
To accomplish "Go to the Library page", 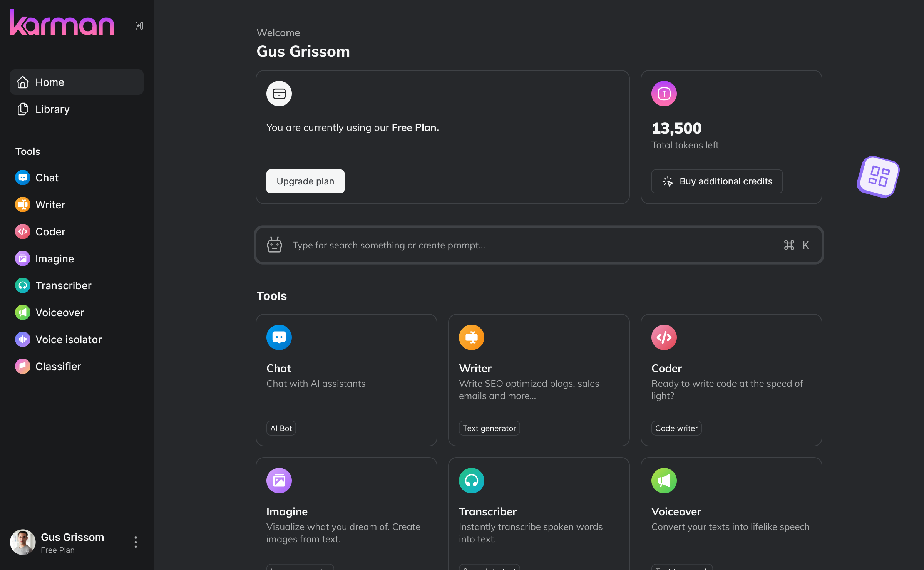I will point(52,109).
